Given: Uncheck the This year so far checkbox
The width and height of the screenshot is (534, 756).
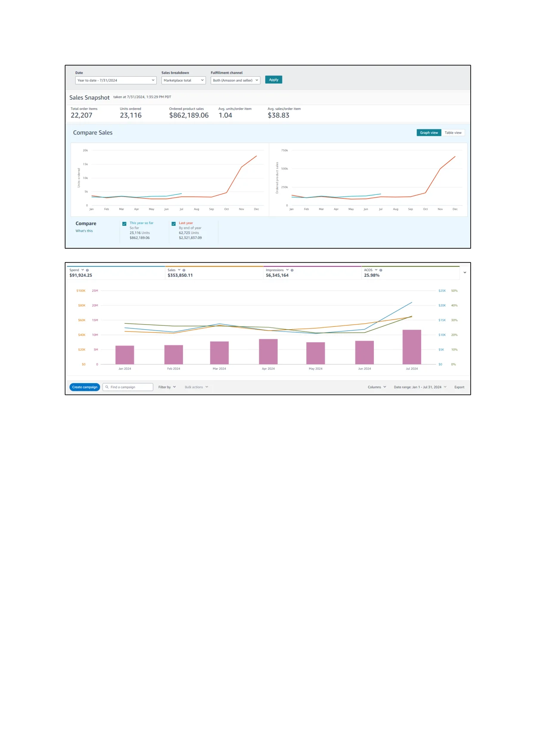Looking at the screenshot, I should [x=124, y=224].
